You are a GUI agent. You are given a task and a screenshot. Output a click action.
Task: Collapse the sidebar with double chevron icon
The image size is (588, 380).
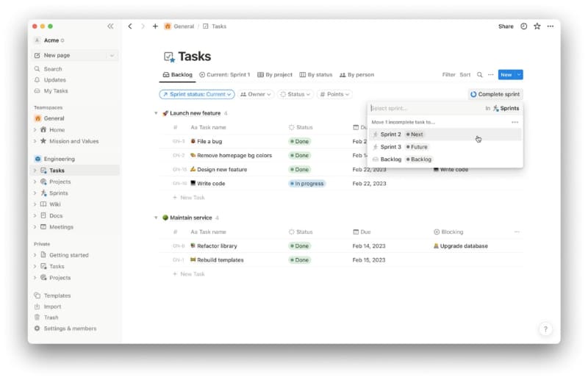tap(110, 26)
